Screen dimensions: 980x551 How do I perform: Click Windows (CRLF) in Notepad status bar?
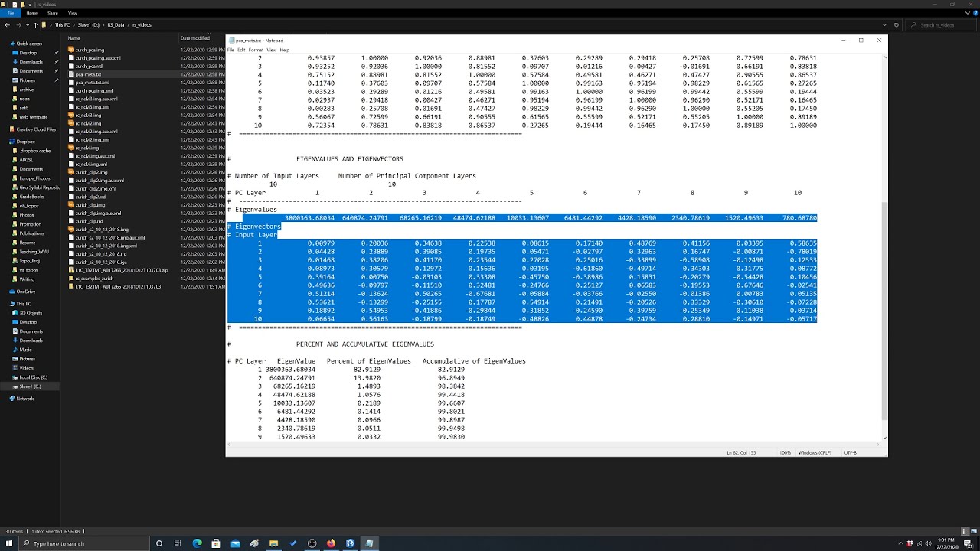click(814, 452)
